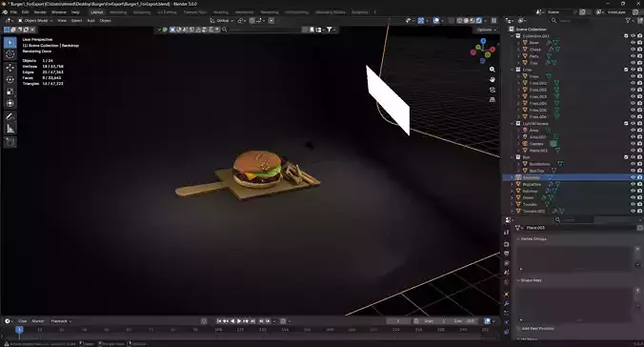This screenshot has width=644, height=347.
Task: Select the Measure tool
Action: 10,129
